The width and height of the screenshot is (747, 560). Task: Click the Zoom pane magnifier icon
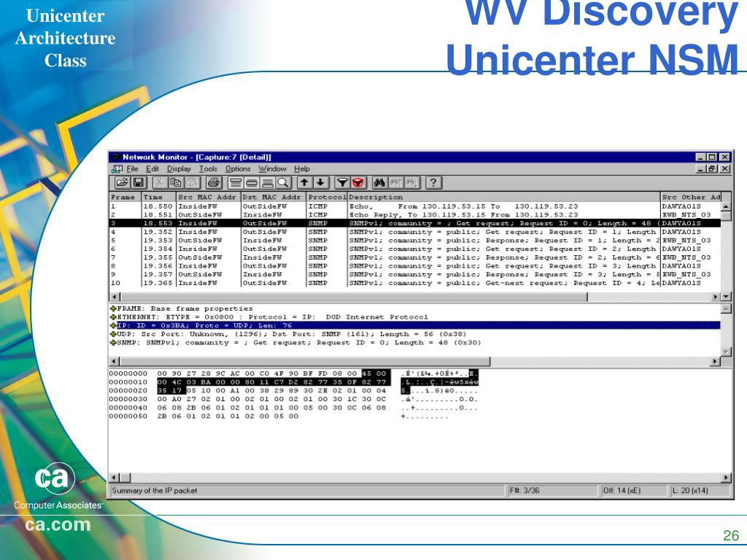284,183
